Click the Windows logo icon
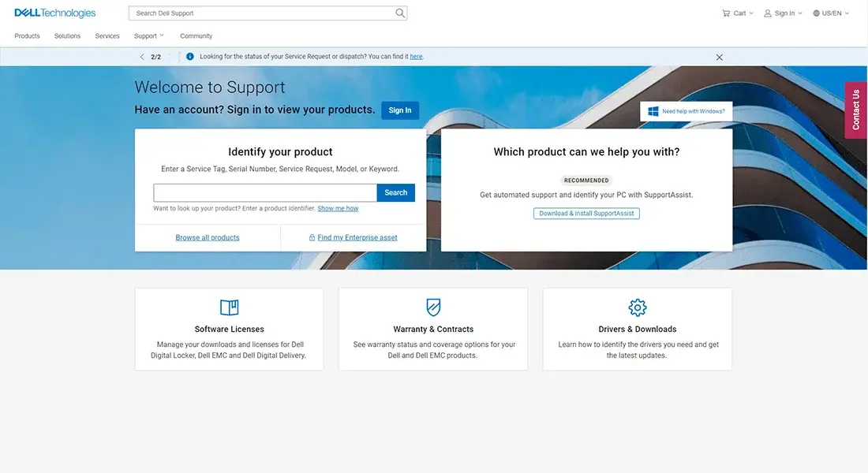The image size is (868, 473). pos(653,111)
